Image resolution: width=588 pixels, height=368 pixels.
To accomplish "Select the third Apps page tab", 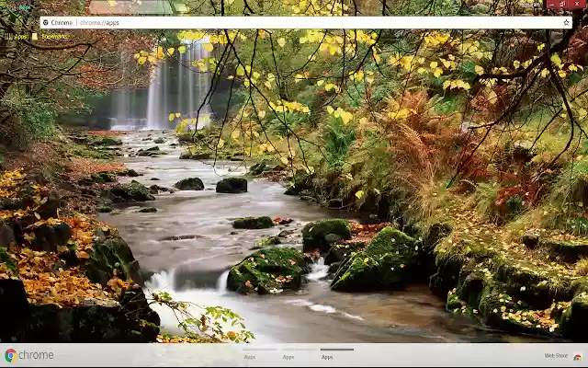I will pos(337,354).
